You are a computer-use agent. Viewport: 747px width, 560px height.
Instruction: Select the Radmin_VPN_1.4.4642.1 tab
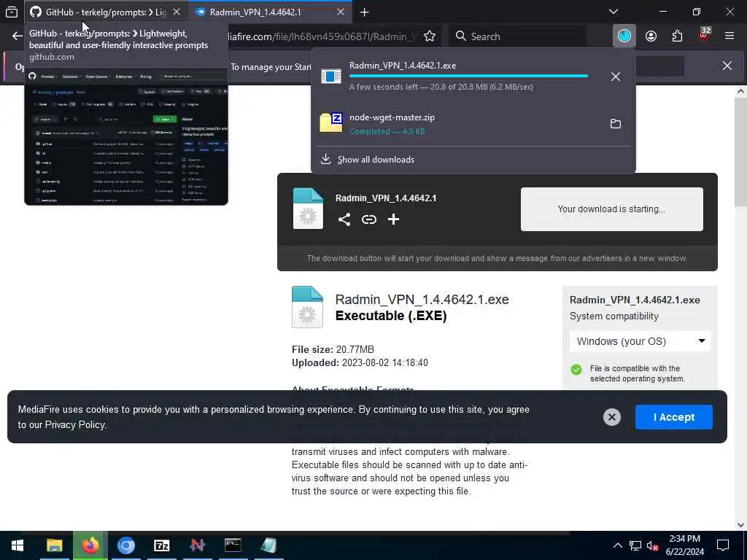coord(270,12)
